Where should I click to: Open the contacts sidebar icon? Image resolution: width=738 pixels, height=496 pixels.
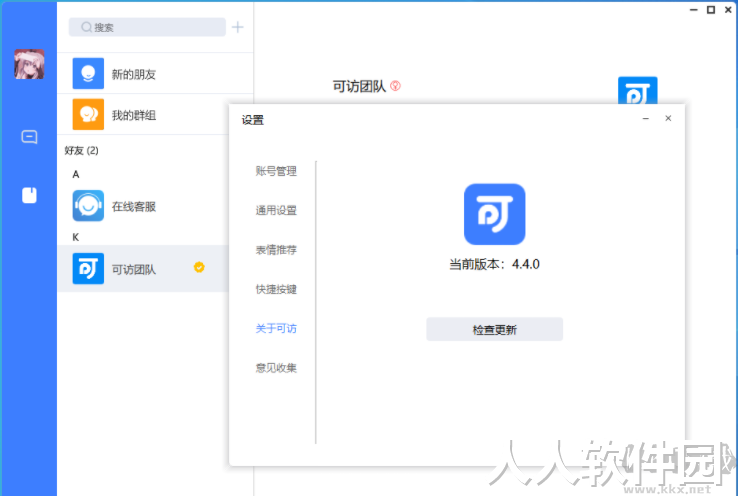click(x=29, y=195)
